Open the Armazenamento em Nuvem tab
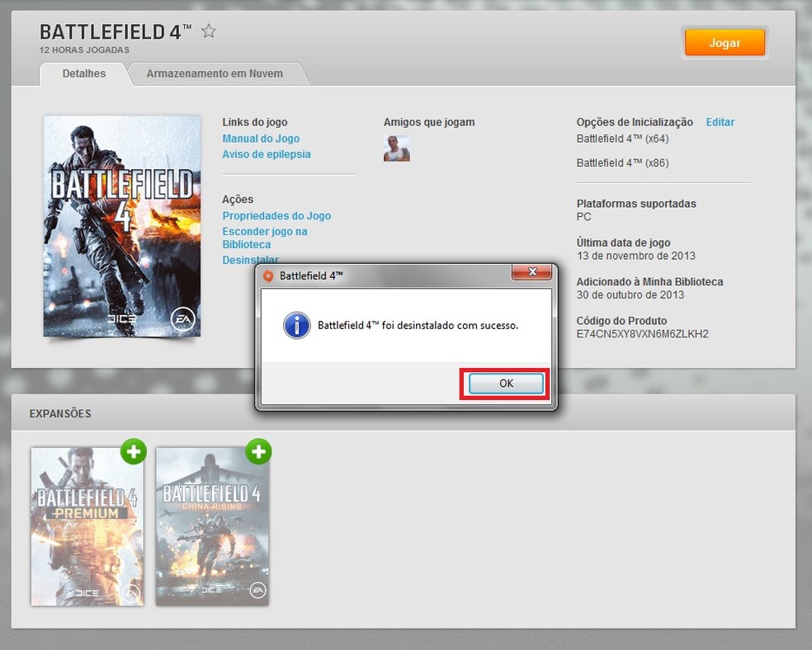This screenshot has width=812, height=650. 215,73
